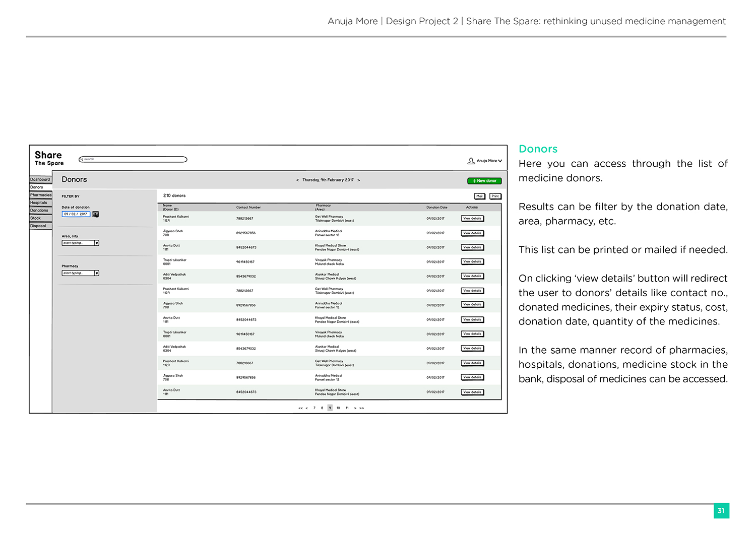The height and width of the screenshot is (534, 756).
Task: Switch to the Pharmacies tab
Action: pos(41,195)
